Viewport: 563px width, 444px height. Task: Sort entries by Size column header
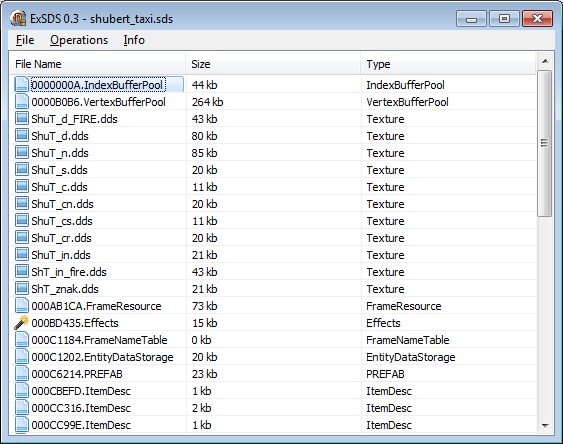[x=273, y=64]
